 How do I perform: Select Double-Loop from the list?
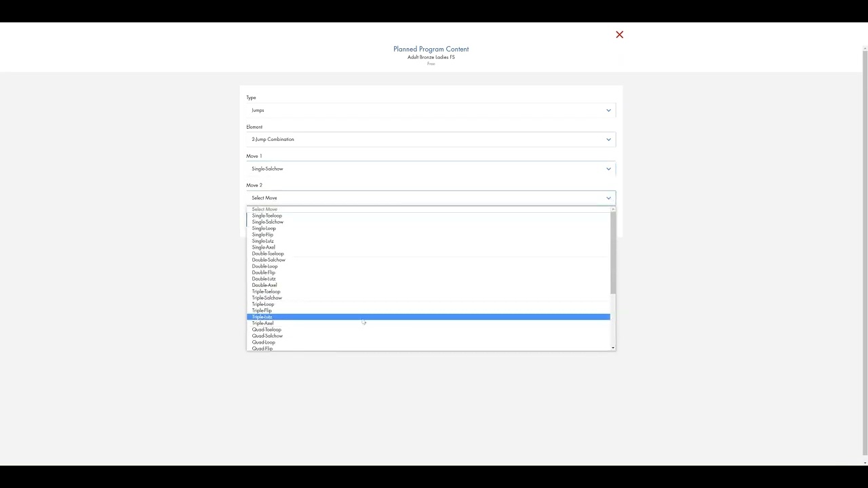[428, 266]
